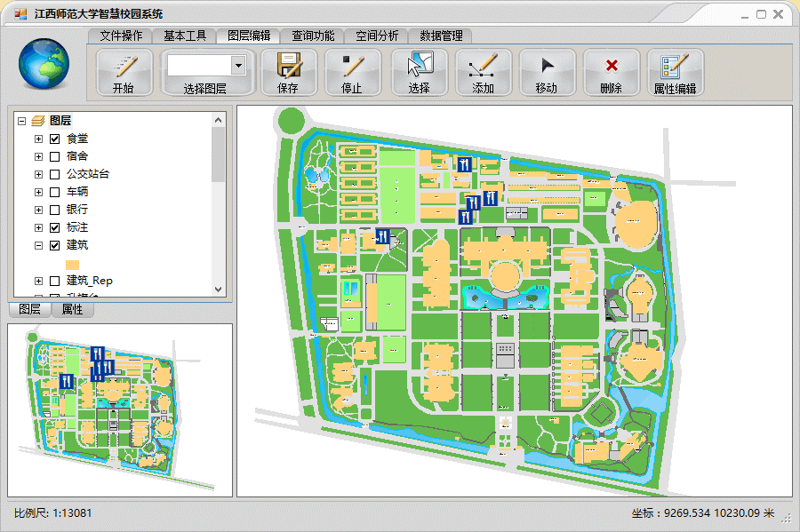800x532 pixels.
Task: Click the 开始 (Start editing) pencil icon
Action: coord(124,67)
